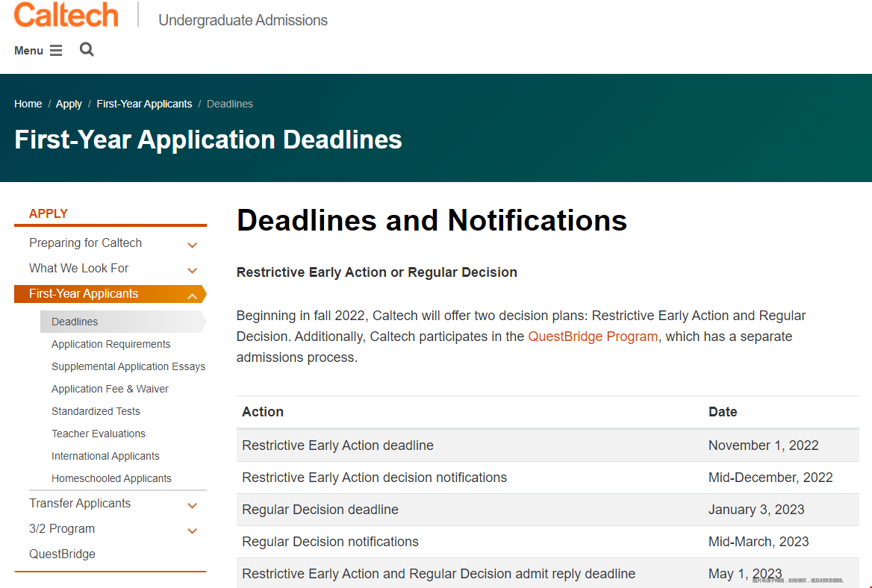Click the APPLY sidebar heading
The image size is (872, 588).
tap(49, 213)
